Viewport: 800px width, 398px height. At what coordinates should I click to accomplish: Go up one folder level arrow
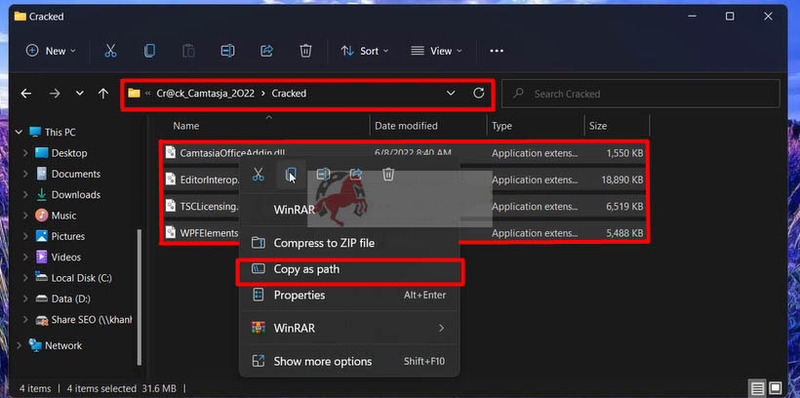point(104,93)
